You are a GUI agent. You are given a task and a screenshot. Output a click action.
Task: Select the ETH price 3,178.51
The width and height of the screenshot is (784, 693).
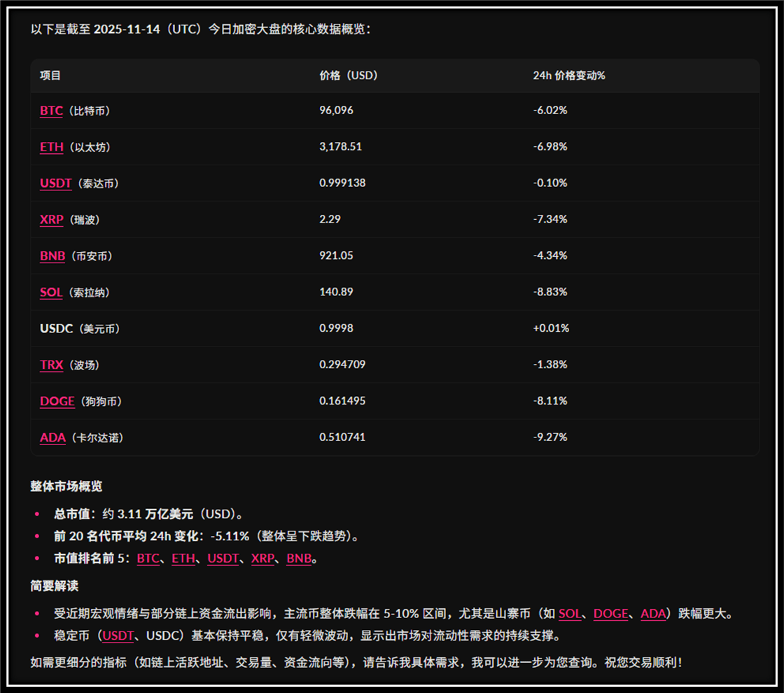pyautogui.click(x=340, y=146)
